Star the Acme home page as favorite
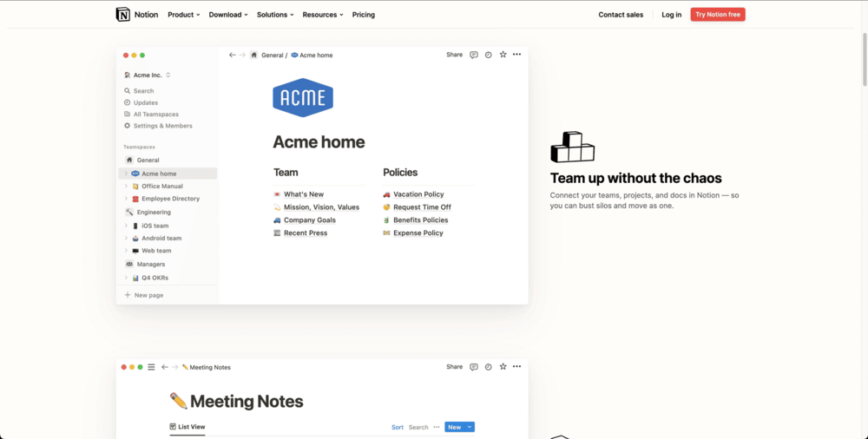868x439 pixels. (x=503, y=55)
